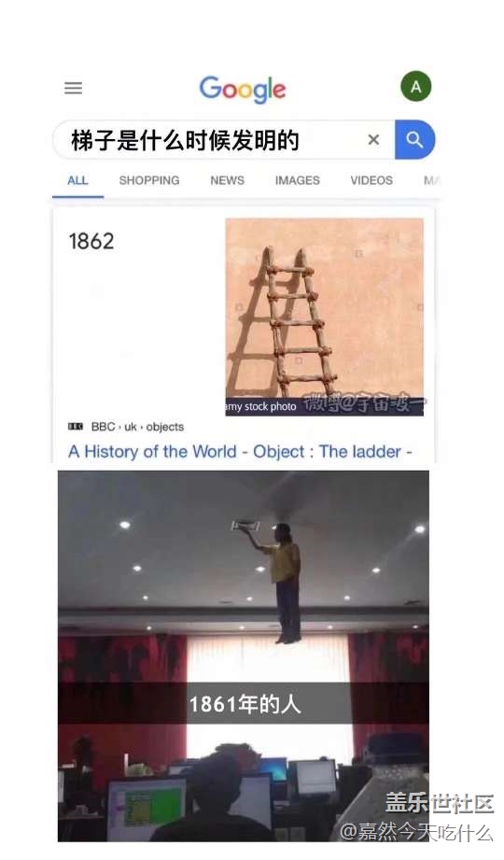This screenshot has height=860, width=504.
Task: Open 'A History of the World' link
Action: [240, 451]
